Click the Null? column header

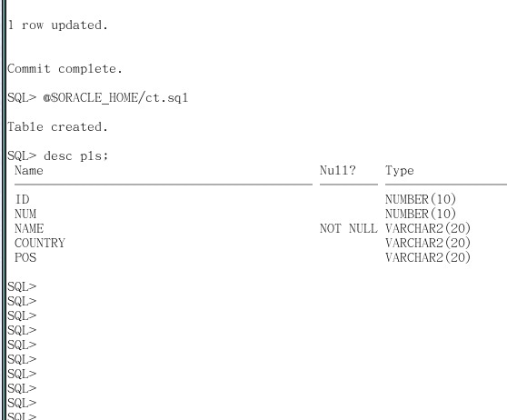[x=338, y=170]
